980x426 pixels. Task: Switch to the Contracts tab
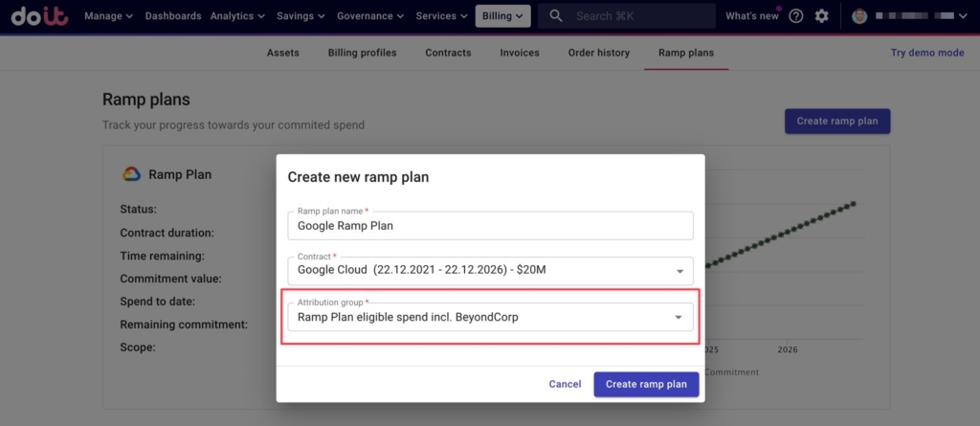(x=448, y=53)
